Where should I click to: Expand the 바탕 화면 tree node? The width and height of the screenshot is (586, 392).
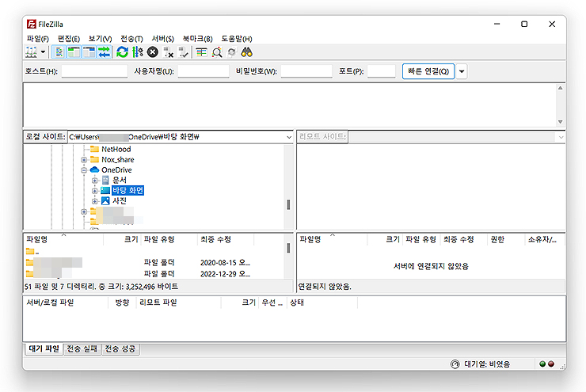click(x=95, y=191)
